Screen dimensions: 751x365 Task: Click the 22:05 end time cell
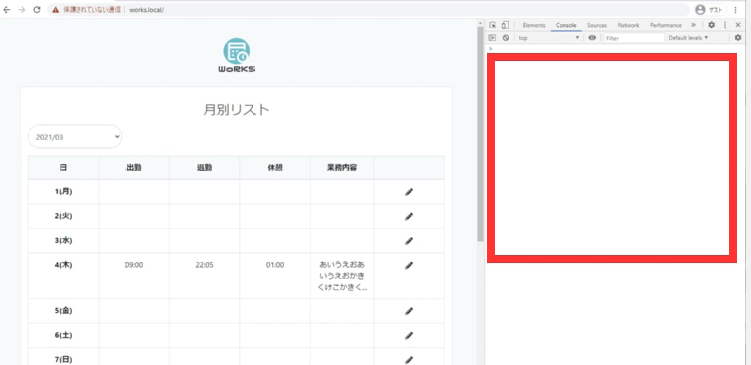click(x=205, y=276)
